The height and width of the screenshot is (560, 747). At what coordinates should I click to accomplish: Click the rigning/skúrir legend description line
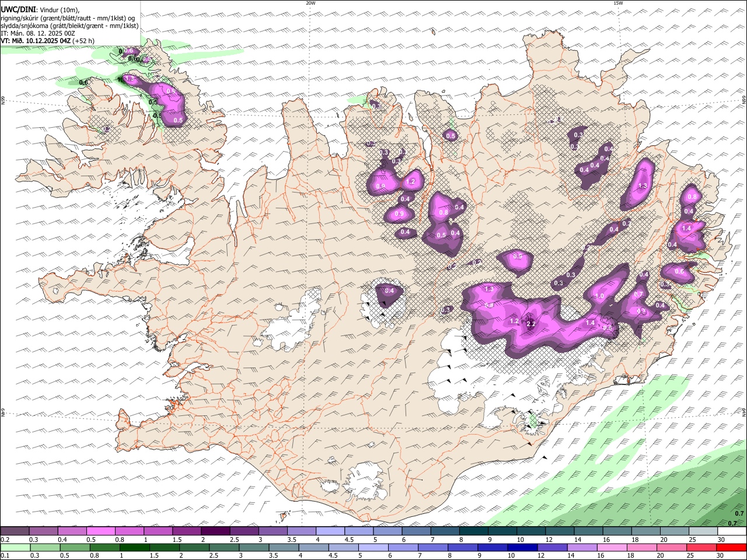pos(68,18)
